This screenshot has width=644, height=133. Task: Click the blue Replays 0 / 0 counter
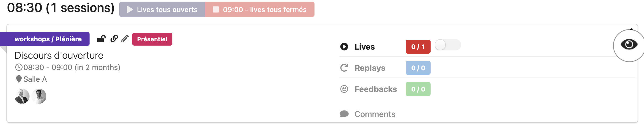tap(418, 68)
